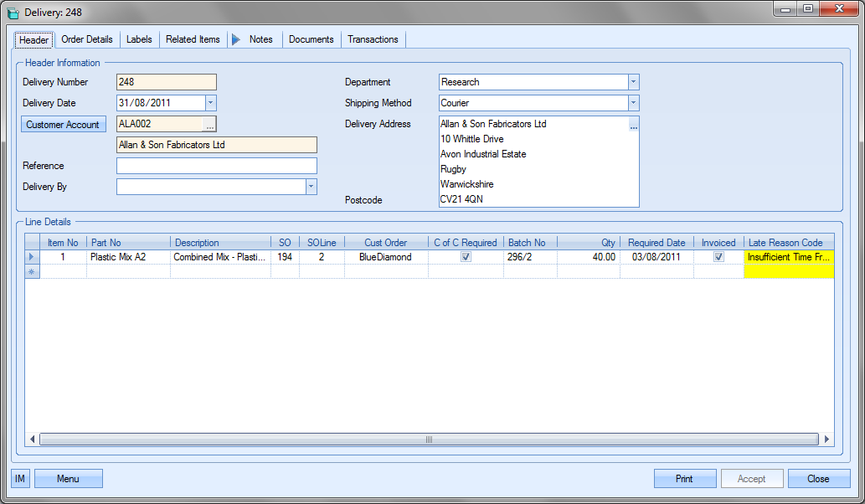Image resolution: width=865 pixels, height=504 pixels.
Task: Expand the Shipping Method dropdown
Action: click(x=633, y=103)
